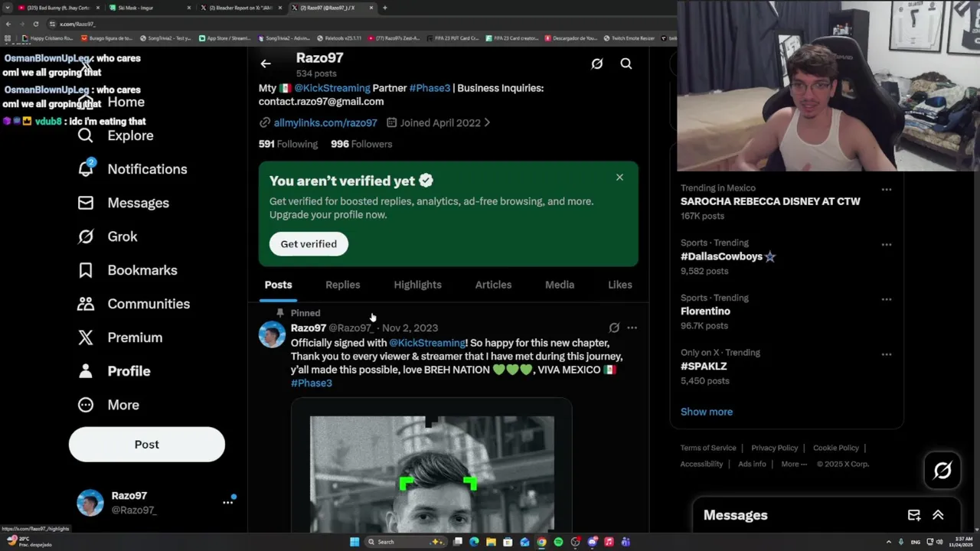The width and height of the screenshot is (980, 551).
Task: Open Bookmarks from the sidebar
Action: pyautogui.click(x=127, y=270)
